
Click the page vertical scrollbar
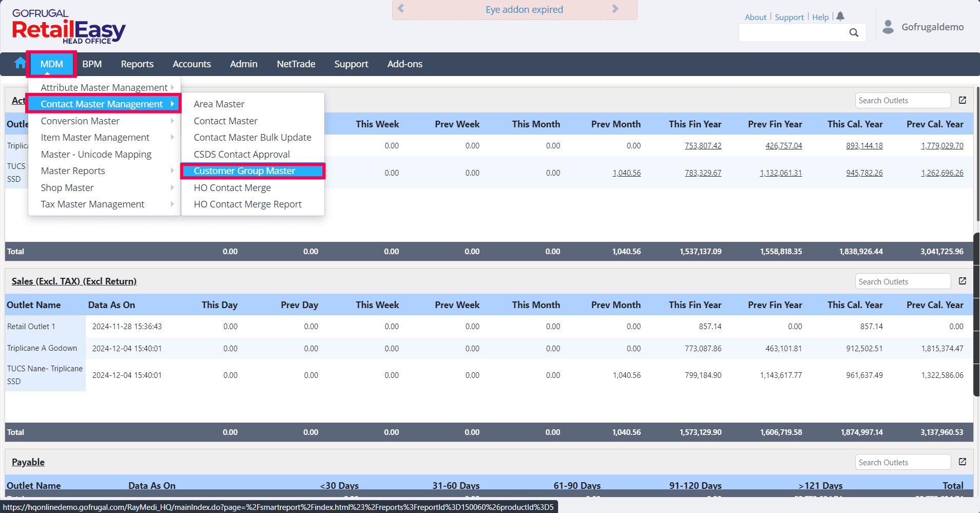coord(976,154)
